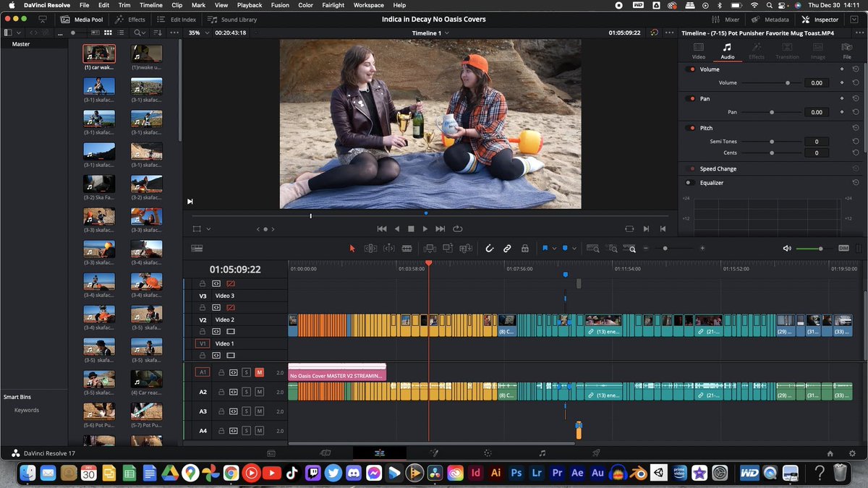Solo audio track A3

(246, 411)
